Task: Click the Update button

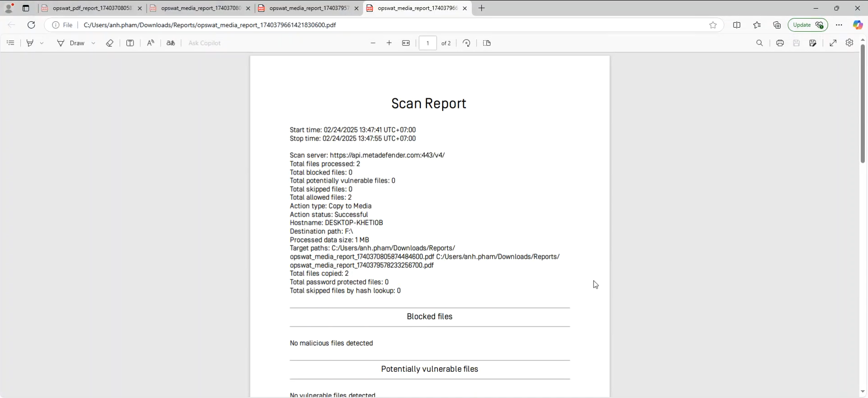Action: coord(808,25)
